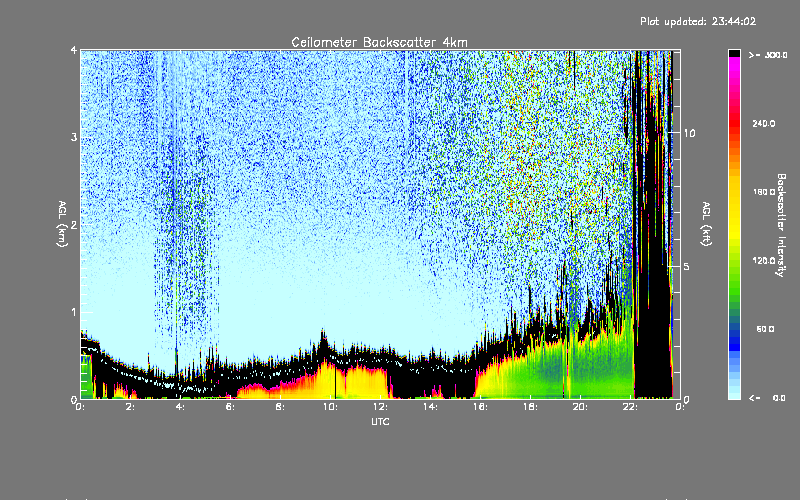Viewport: 800px width, 500px height.
Task: Click the "2:" hour tick on UTC axis
Action: click(x=130, y=407)
